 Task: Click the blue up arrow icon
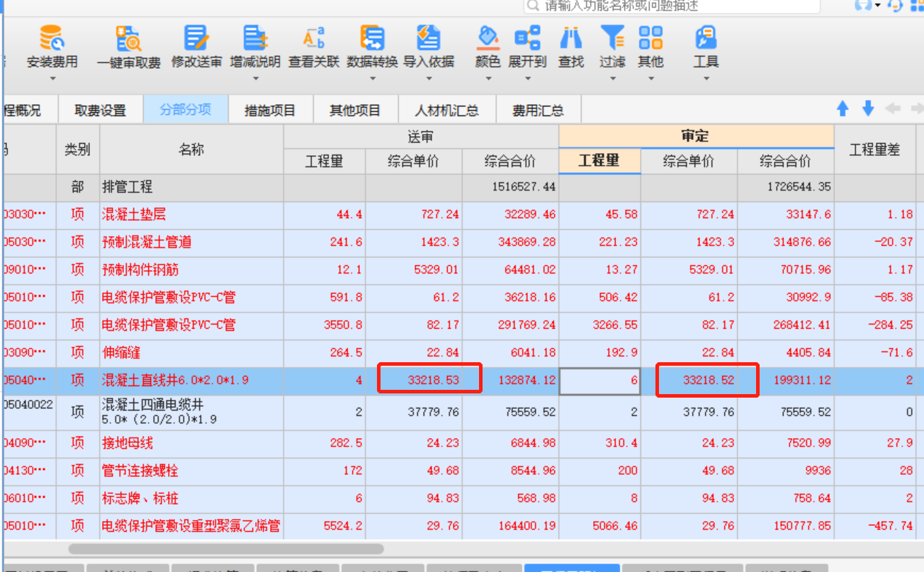pyautogui.click(x=843, y=108)
